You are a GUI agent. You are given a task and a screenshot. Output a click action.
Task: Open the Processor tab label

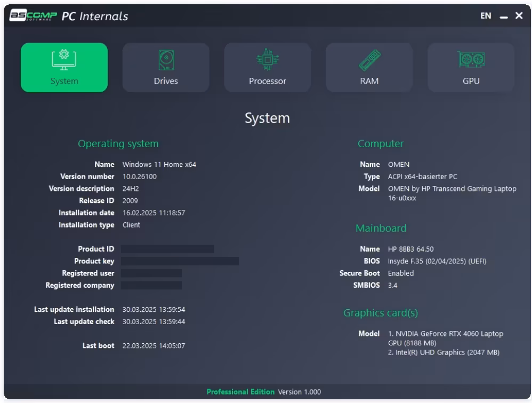coord(268,81)
